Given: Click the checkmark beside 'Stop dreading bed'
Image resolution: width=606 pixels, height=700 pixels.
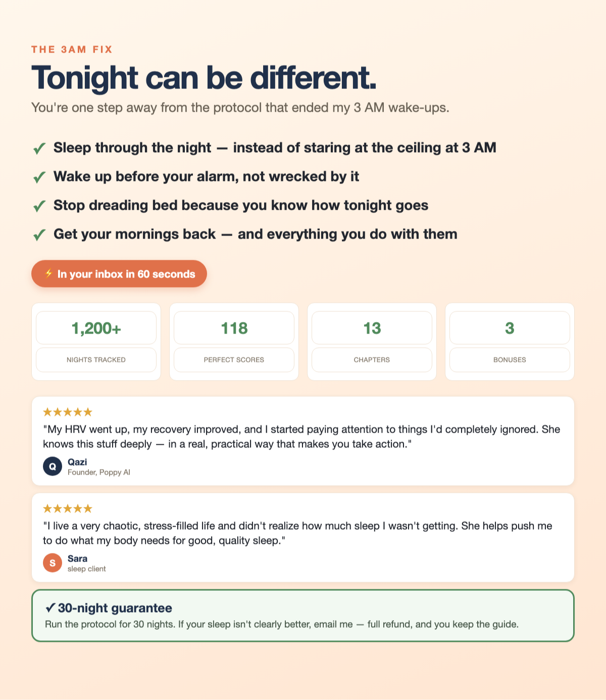Looking at the screenshot, I should click(x=39, y=206).
